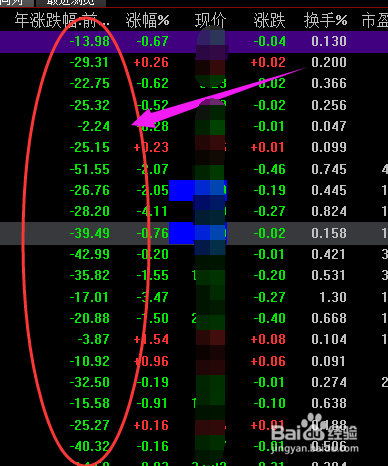Click the yearly change value -26.76
This screenshot has height=466, width=388.
(90, 190)
